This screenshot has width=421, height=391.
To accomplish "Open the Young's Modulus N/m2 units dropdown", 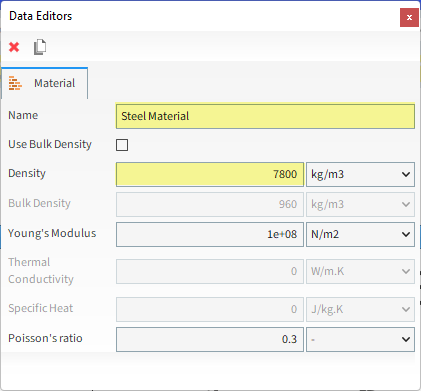I will click(x=360, y=234).
